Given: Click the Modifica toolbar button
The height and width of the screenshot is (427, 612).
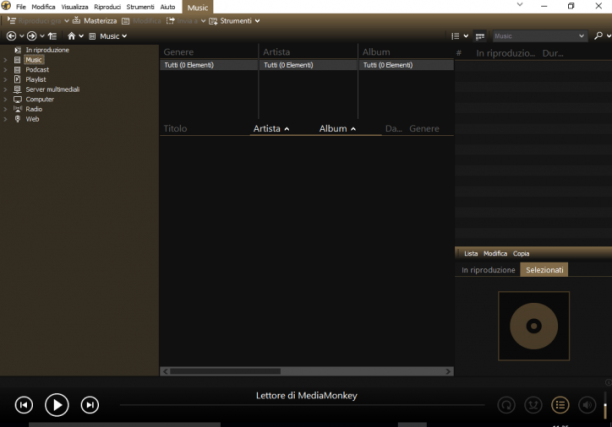Looking at the screenshot, I should tap(141, 21).
